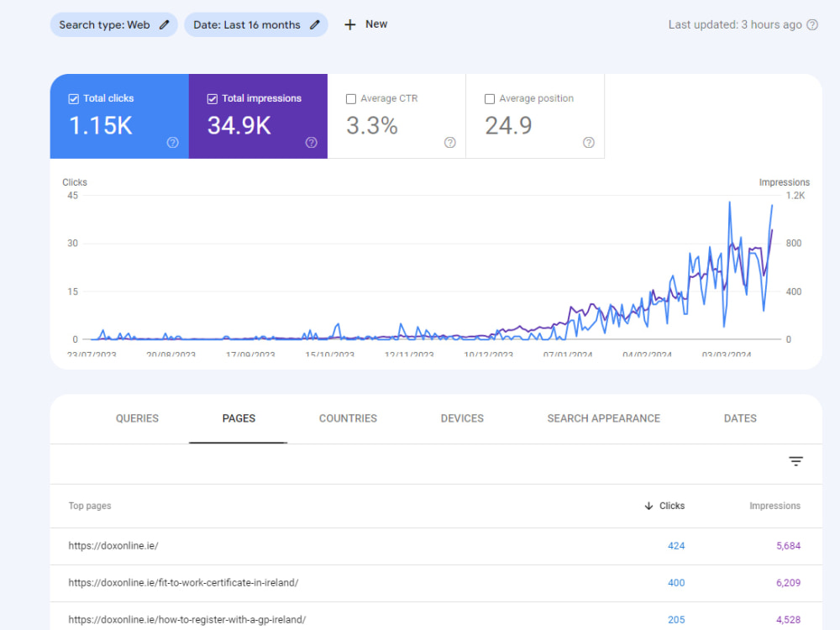
Task: Click the 4,528 impressions value
Action: pyautogui.click(x=788, y=620)
